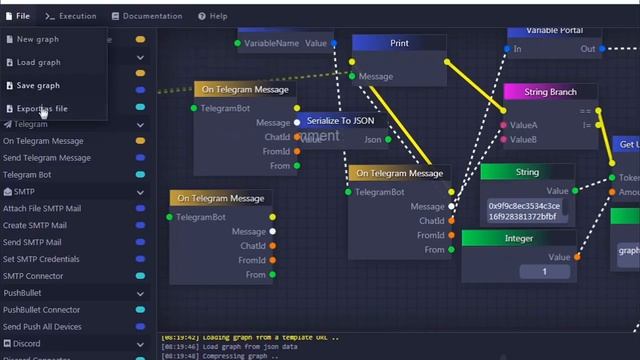Select Create SMTP Mail node entry
The width and height of the screenshot is (640, 360).
coord(35,225)
